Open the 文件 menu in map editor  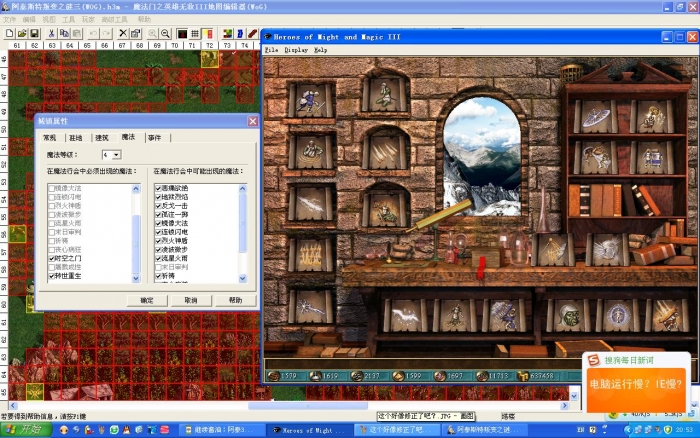point(9,19)
